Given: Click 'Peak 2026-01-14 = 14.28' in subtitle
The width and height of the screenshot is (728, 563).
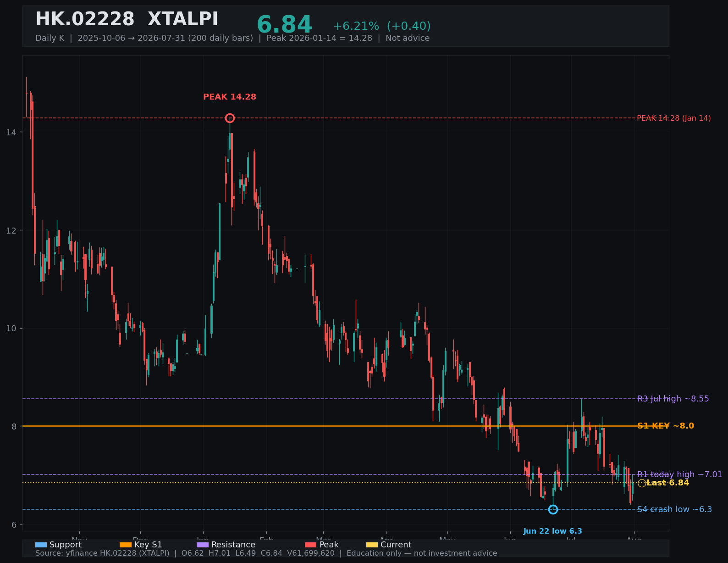Looking at the screenshot, I should click(320, 38).
